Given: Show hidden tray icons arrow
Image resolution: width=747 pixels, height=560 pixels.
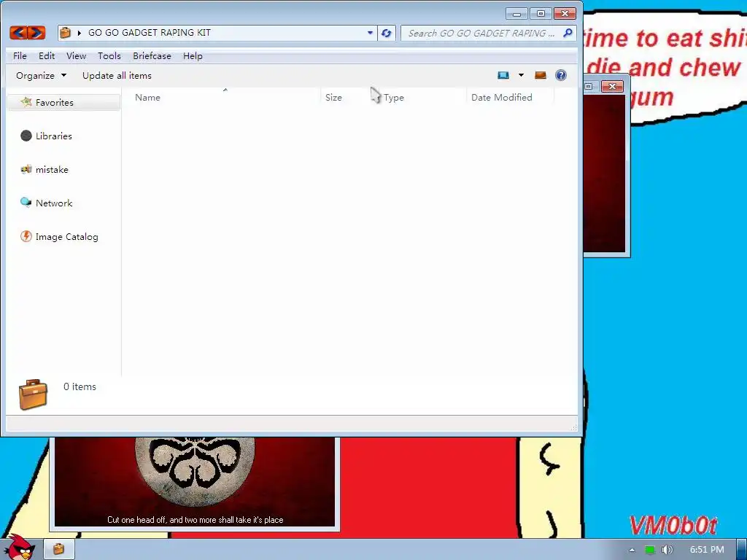Looking at the screenshot, I should click(x=632, y=550).
